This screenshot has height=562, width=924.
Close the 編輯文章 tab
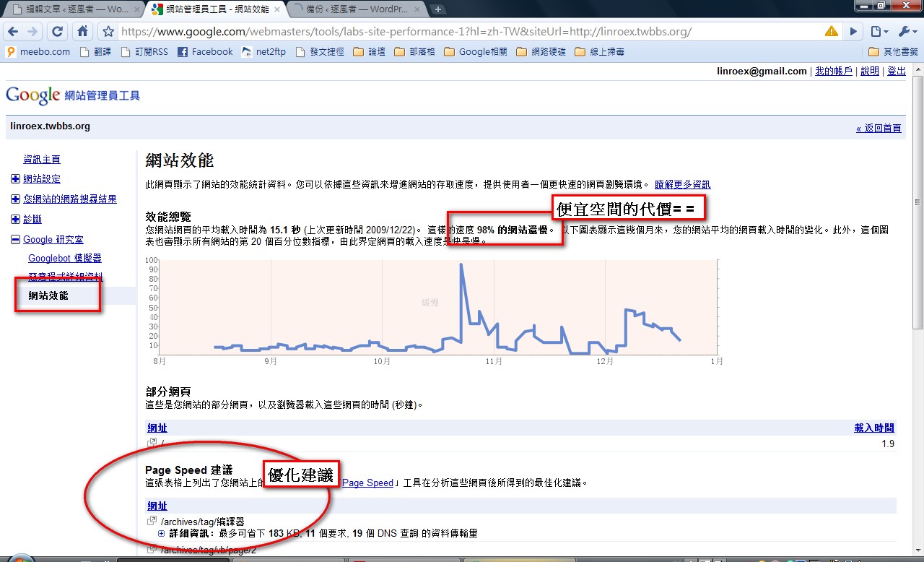tap(136, 9)
